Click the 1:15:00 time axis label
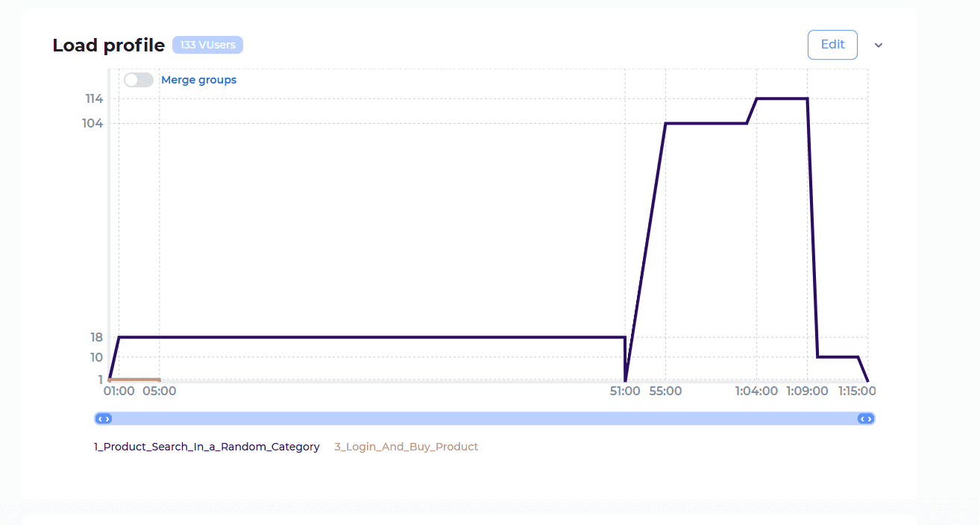Viewport: 980px width, 525px height. pos(856,391)
